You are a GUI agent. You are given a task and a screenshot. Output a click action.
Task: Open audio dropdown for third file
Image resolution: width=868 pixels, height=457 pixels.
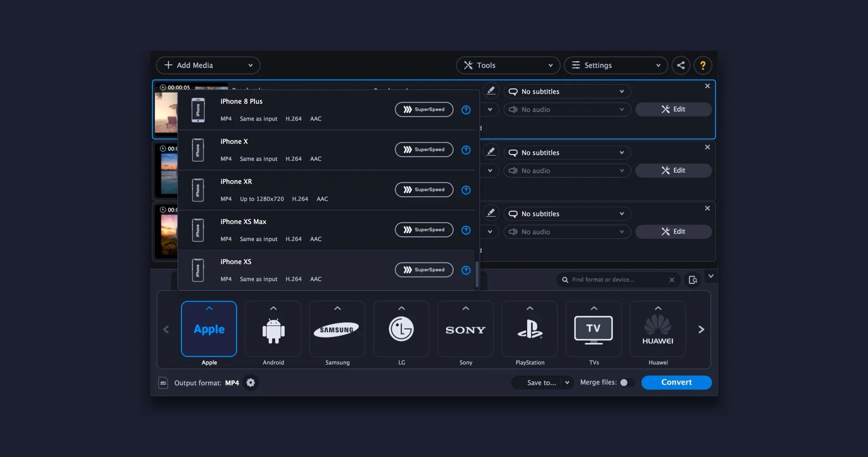pyautogui.click(x=567, y=232)
